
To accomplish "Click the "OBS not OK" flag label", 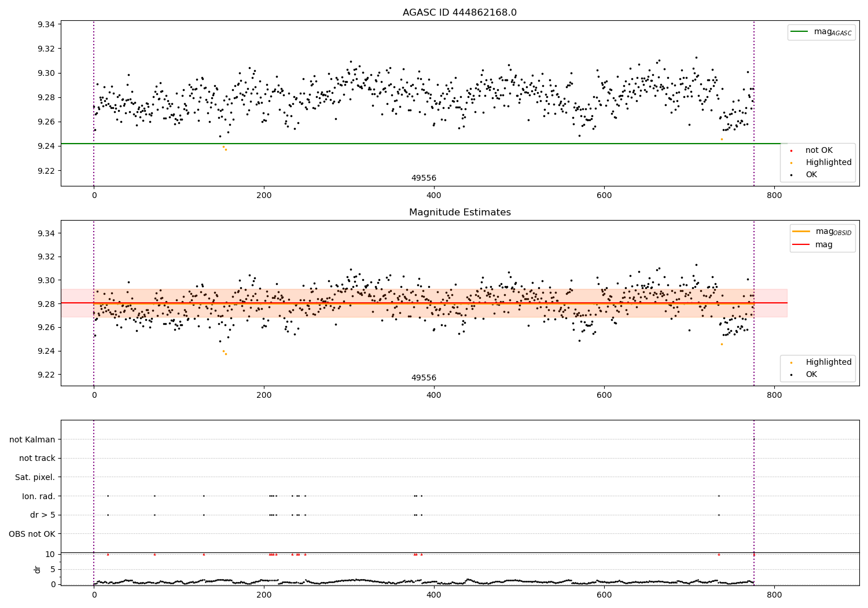I will (x=32, y=534).
